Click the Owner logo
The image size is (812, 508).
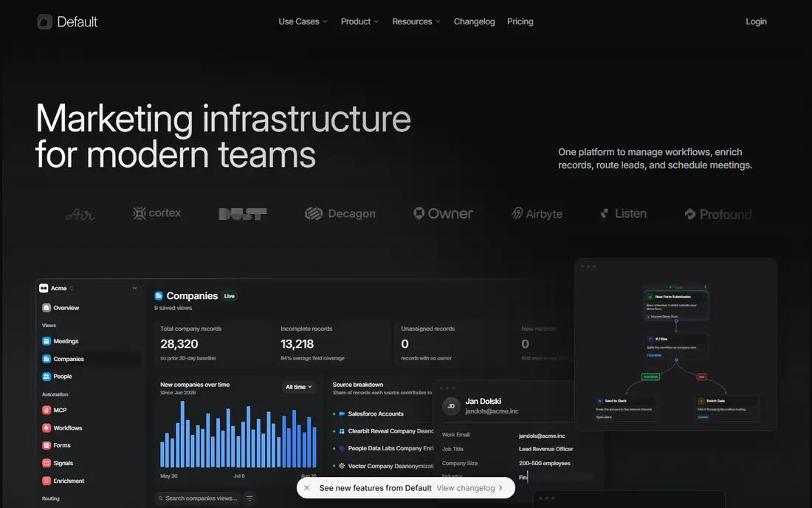[x=443, y=213]
